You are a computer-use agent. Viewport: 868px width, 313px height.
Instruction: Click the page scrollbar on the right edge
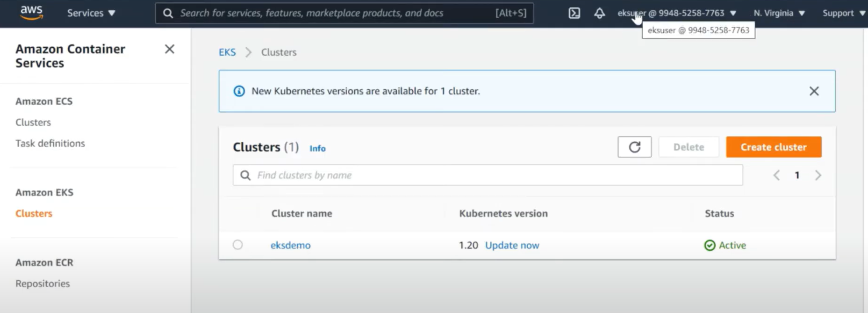[x=865, y=170]
